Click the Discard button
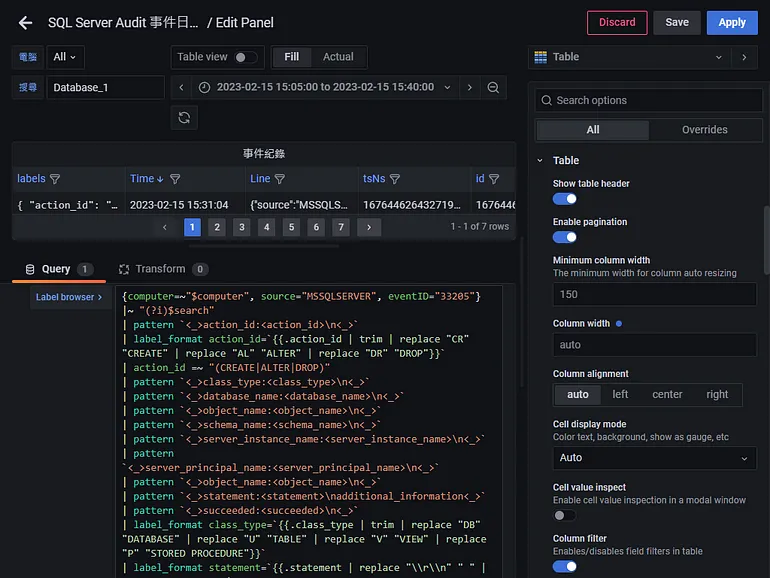770x578 pixels. 617,23
